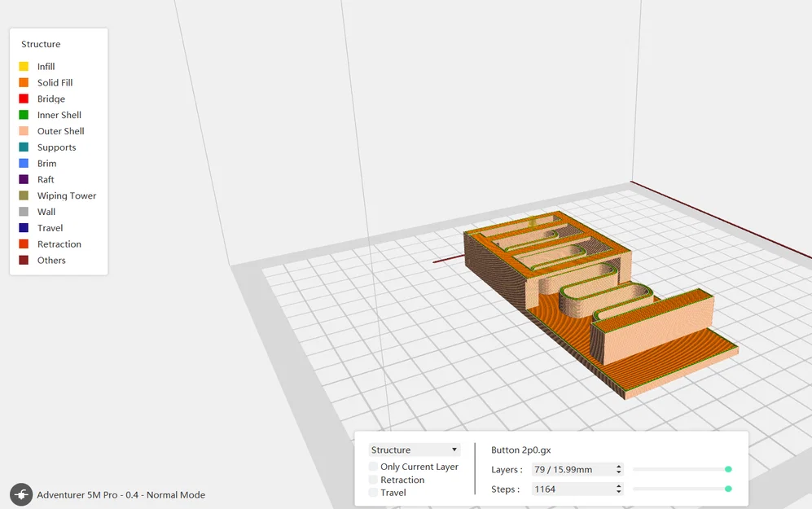Viewport: 812px width, 509px height.
Task: Click the peach Outer Shell swatch
Action: pos(24,131)
